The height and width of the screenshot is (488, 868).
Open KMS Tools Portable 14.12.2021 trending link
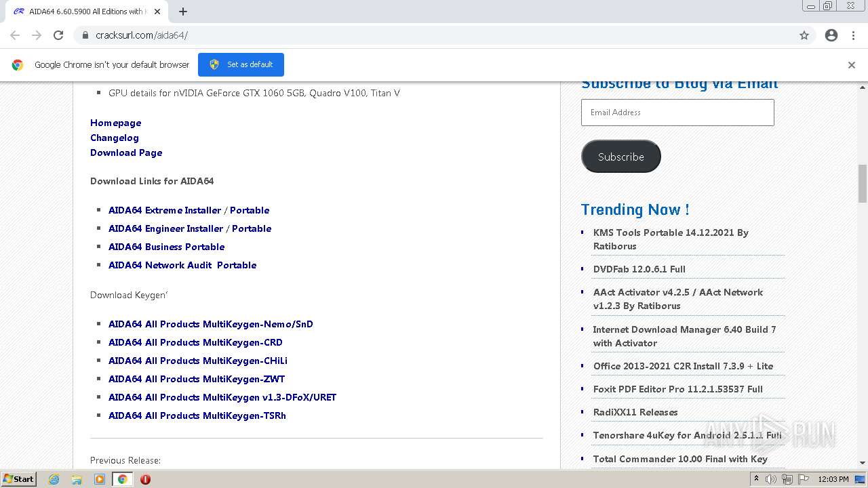pos(671,239)
